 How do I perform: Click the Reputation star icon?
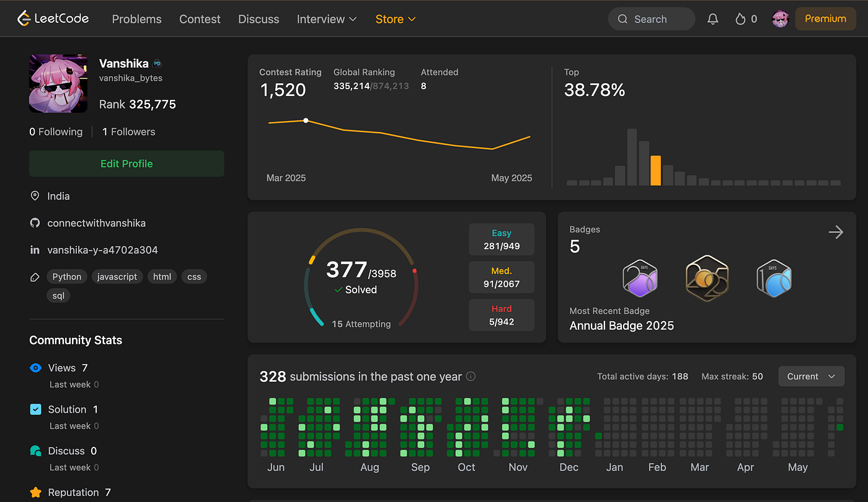[36, 493]
